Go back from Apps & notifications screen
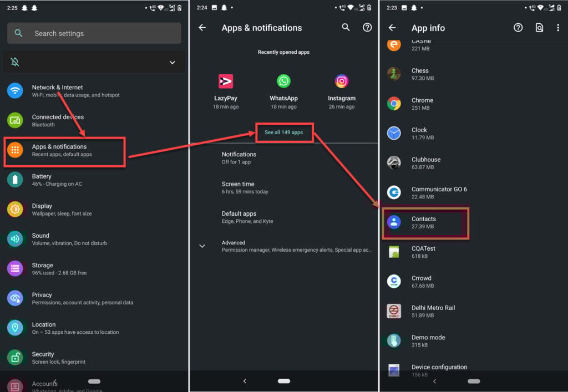 coord(202,28)
